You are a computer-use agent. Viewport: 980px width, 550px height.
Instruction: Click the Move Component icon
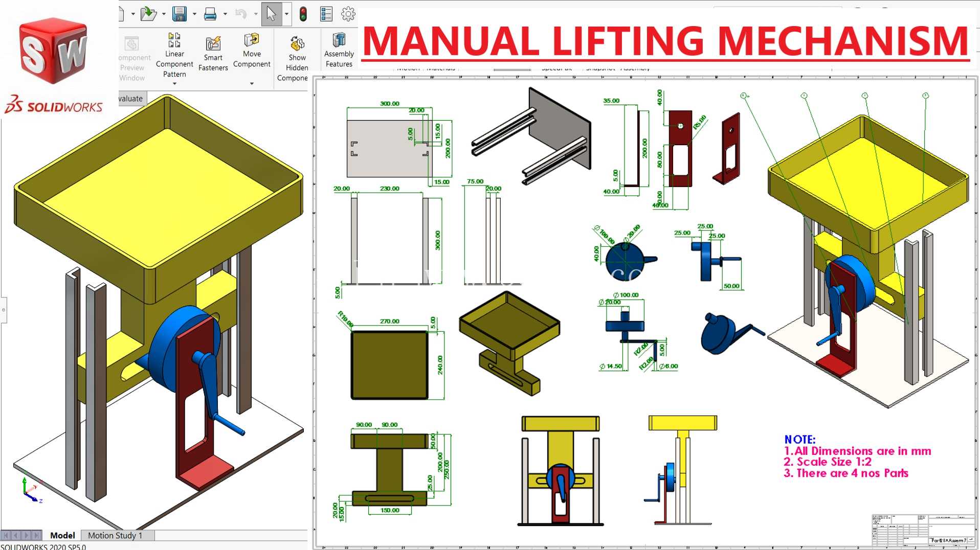pos(252,40)
